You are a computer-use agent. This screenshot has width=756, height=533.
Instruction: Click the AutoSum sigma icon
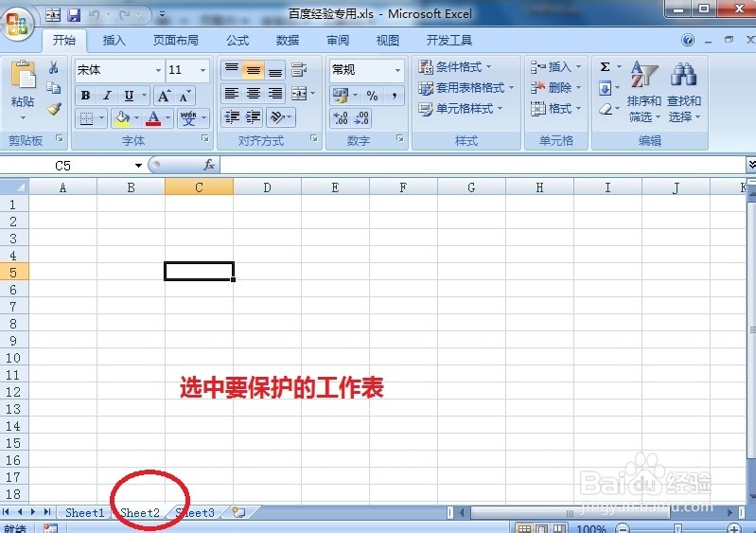point(606,66)
